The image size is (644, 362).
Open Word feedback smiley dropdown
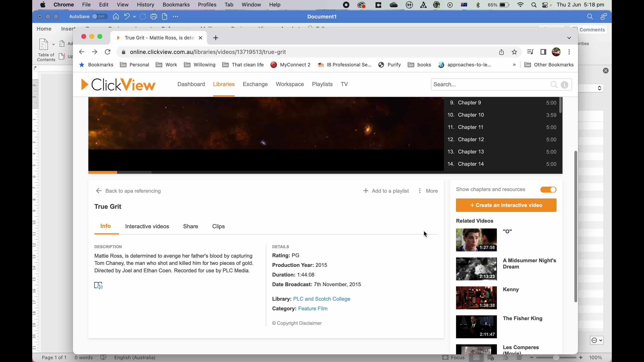click(597, 340)
